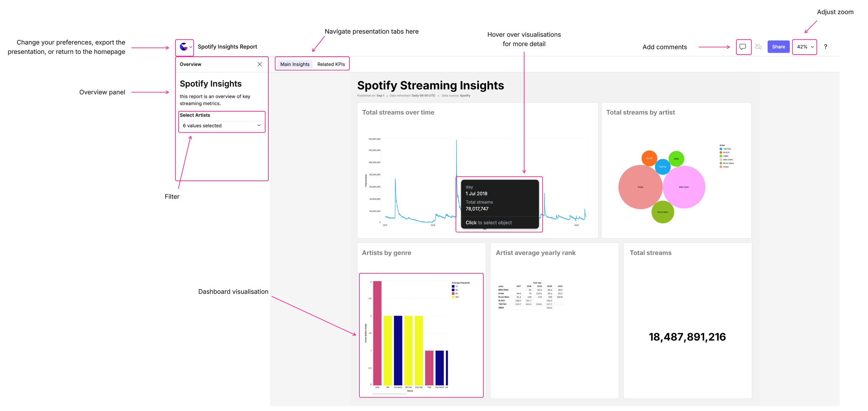Viewport: 868px width, 411px height.
Task: Open the 42% zoom dropdown
Action: pyautogui.click(x=805, y=47)
